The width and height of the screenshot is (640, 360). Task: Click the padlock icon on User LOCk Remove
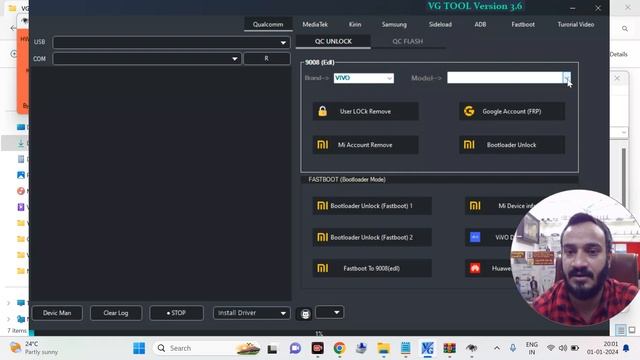[322, 111]
